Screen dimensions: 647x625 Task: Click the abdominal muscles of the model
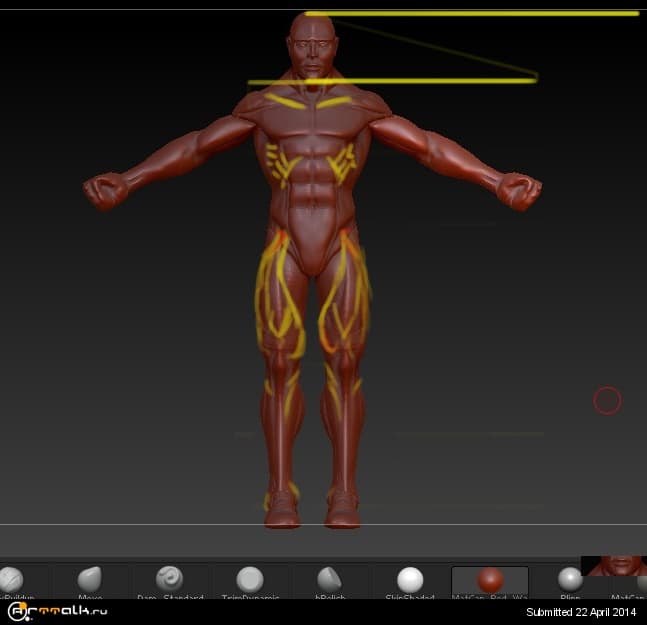[x=314, y=183]
